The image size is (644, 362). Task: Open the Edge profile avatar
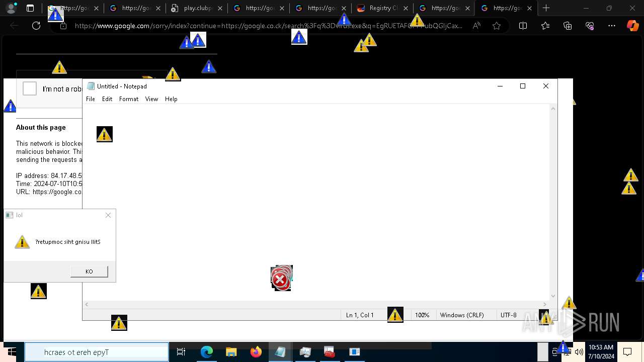click(x=11, y=8)
